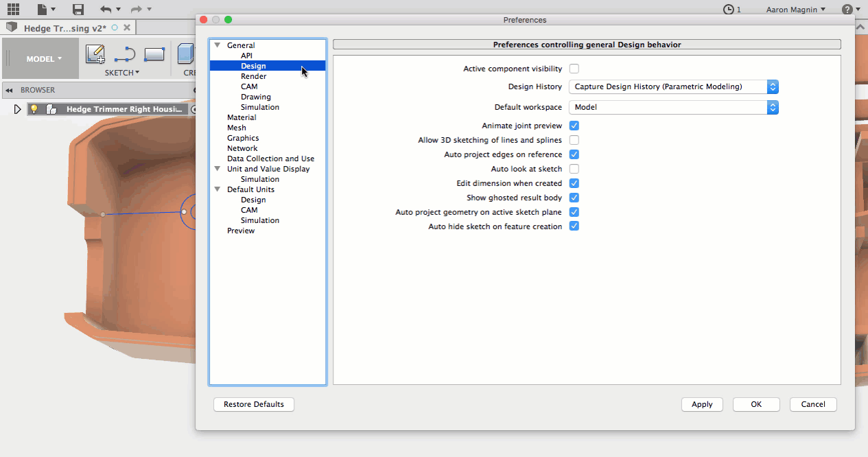Click the Apply button
The width and height of the screenshot is (868, 457).
point(702,404)
